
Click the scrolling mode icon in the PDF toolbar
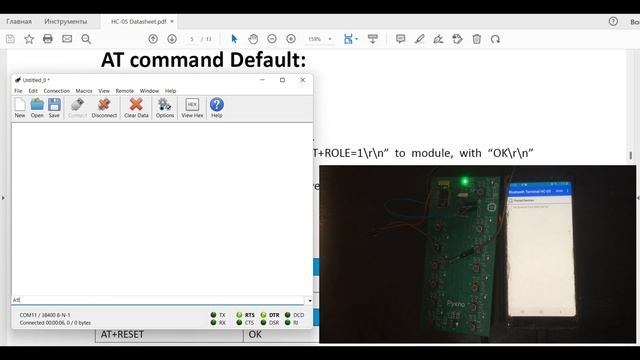373,39
